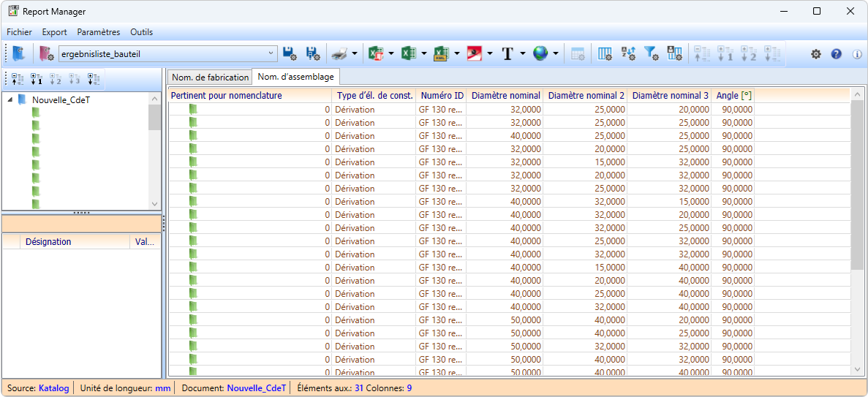Click the blue door icon in toolbar
The width and height of the screenshot is (868, 397).
coord(19,53)
